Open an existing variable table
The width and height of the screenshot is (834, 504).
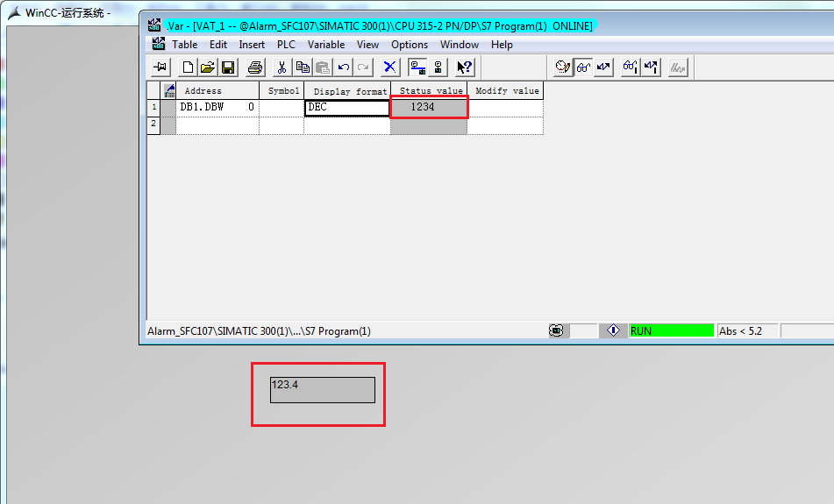point(208,67)
